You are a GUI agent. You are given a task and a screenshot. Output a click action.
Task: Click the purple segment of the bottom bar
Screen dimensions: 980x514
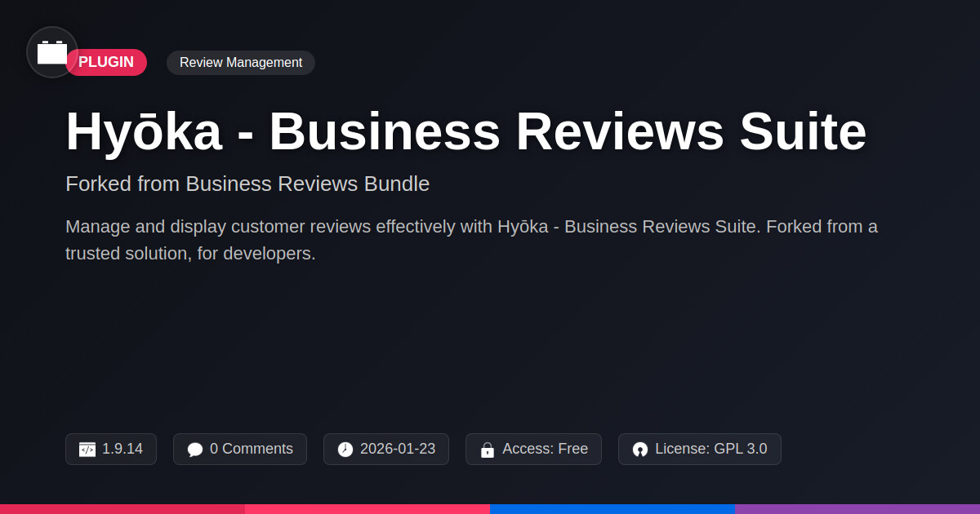point(857,508)
